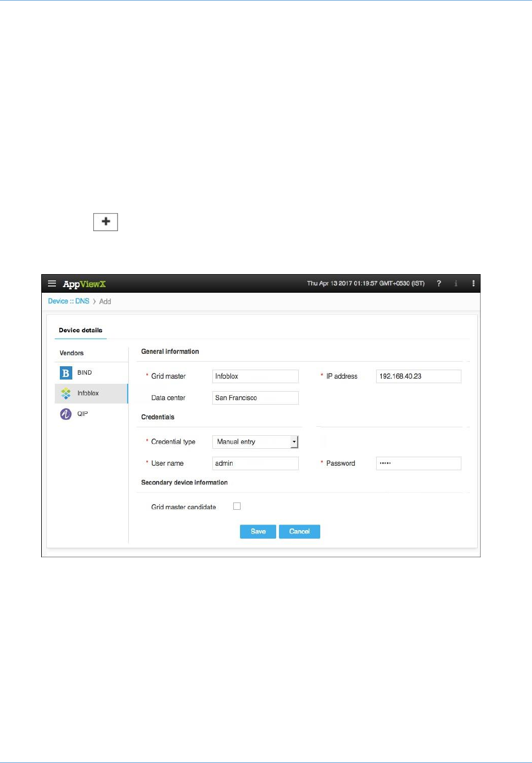
Task: Click the Device :: DNS breadcrumb link
Action: [x=68, y=301]
